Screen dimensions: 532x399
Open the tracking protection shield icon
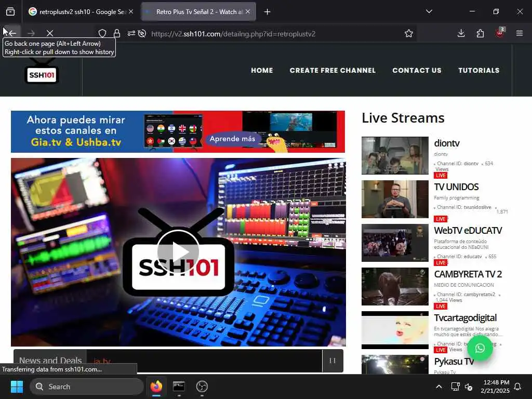click(x=102, y=33)
